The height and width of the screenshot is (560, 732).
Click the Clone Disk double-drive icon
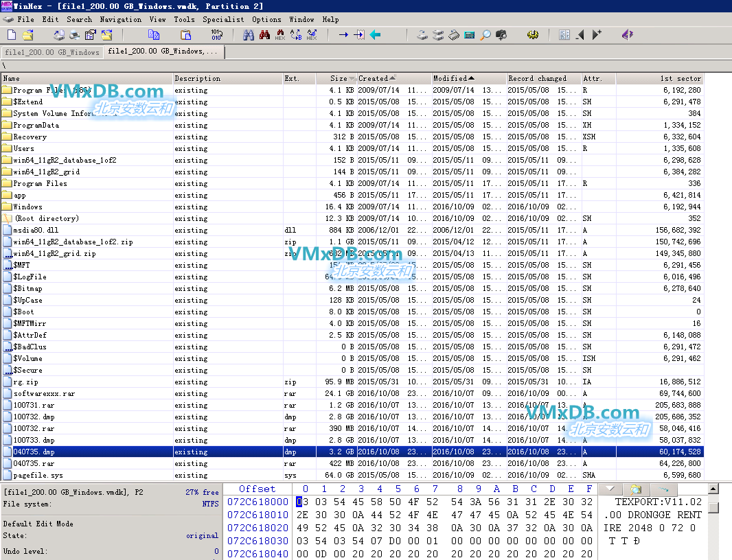[438, 34]
